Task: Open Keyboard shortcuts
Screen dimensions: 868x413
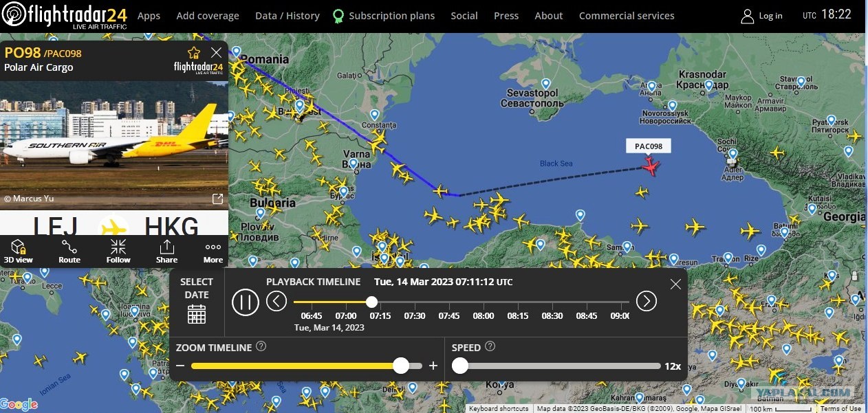Action: coord(499,409)
